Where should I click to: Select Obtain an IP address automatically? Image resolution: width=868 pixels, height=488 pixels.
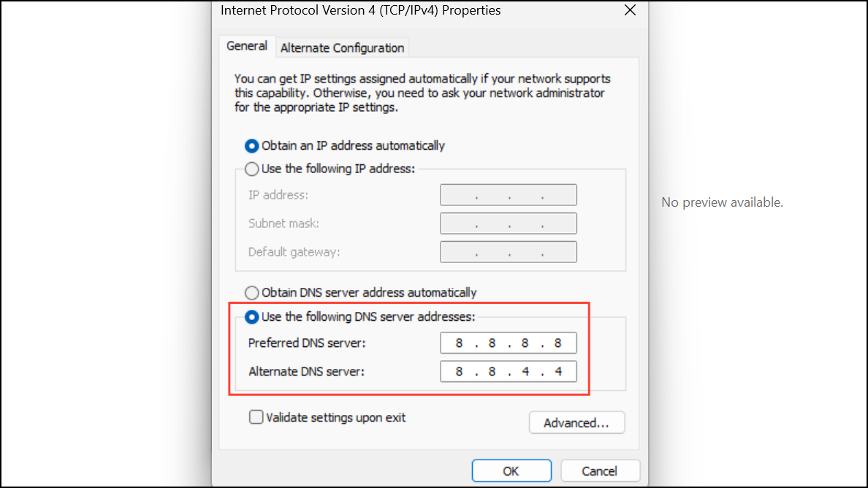pyautogui.click(x=252, y=145)
